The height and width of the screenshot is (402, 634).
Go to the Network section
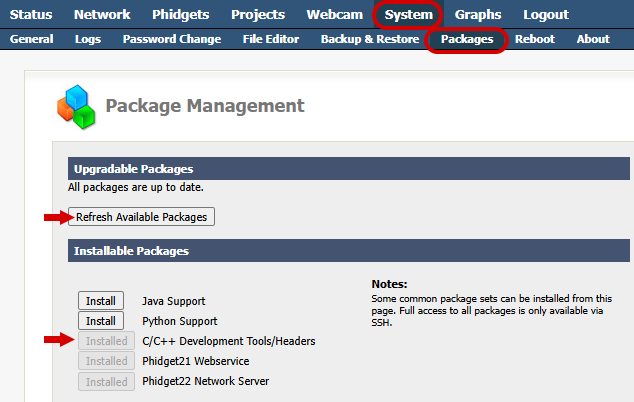[x=102, y=15]
